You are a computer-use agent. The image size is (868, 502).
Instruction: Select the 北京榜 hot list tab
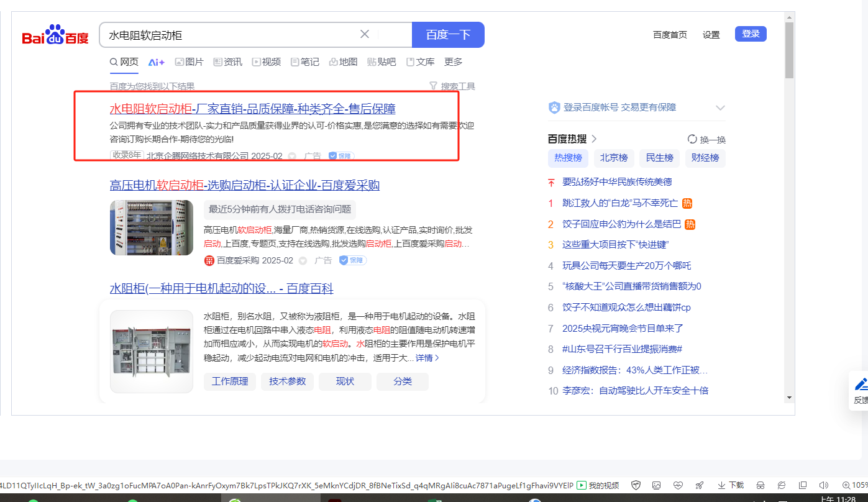click(x=613, y=158)
